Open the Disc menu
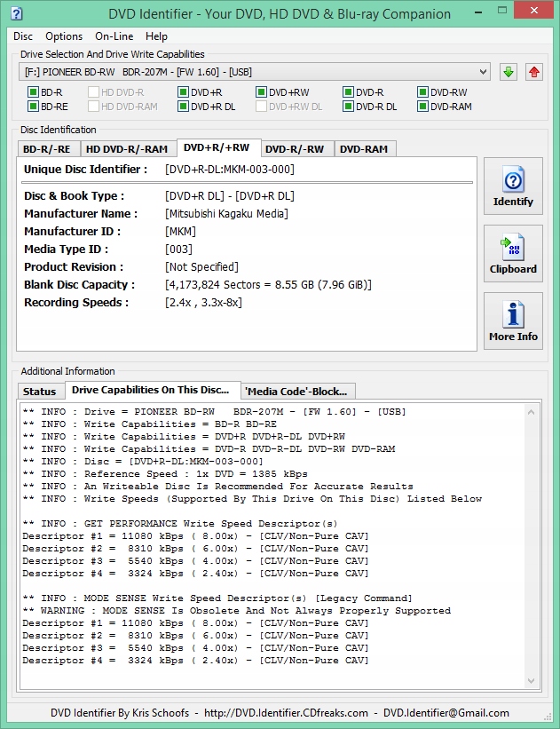Viewport: 560px width, 729px height. click(23, 36)
